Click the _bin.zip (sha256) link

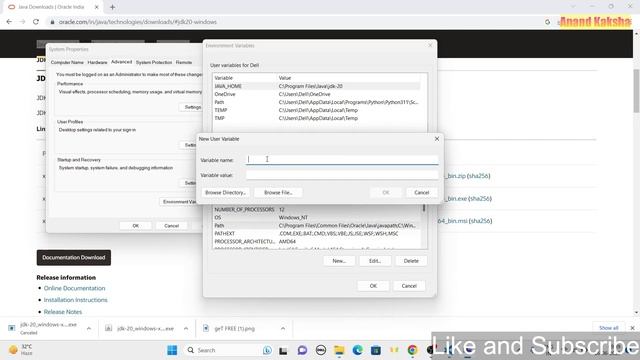point(467,176)
